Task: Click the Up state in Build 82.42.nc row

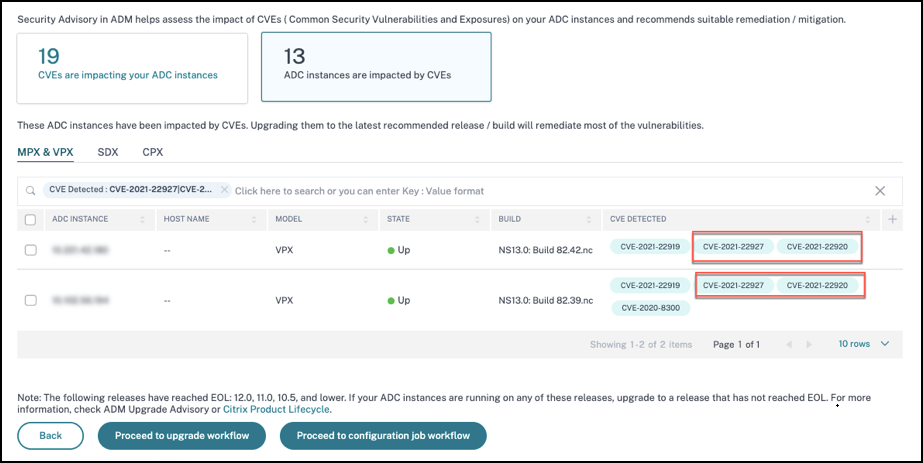Action: 399,250
